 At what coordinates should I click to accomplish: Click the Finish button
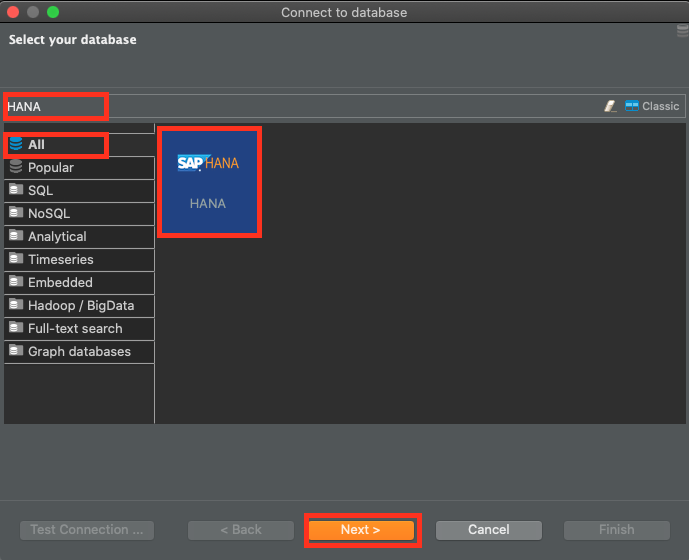pos(616,530)
